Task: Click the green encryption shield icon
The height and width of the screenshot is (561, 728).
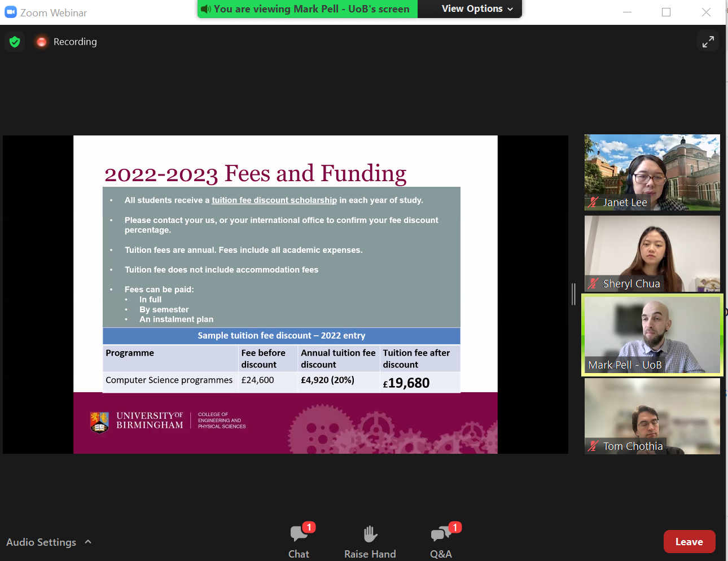Action: tap(15, 42)
